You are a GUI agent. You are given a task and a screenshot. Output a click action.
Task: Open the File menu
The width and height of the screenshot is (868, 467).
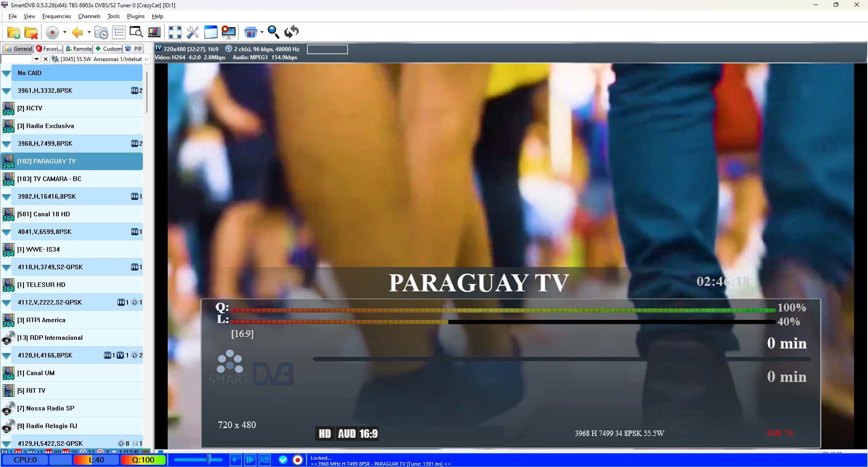tap(13, 16)
